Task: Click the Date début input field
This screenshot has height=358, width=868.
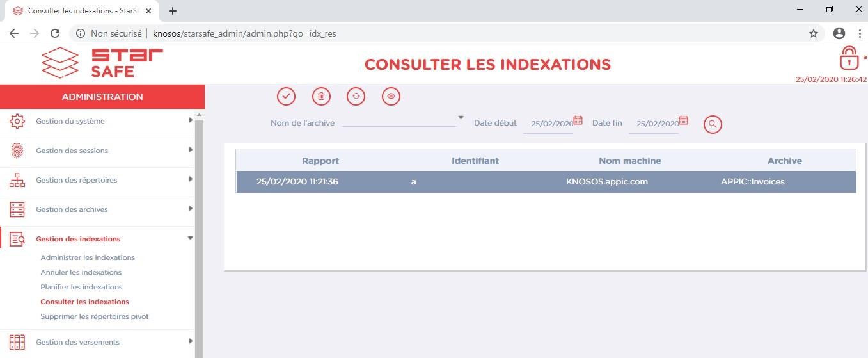Action: 548,124
